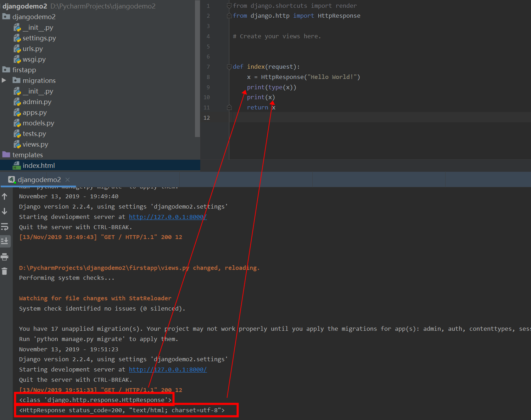This screenshot has width=531, height=420.
Task: Click the HttpResponse("Hello World!") code text
Action: pos(311,77)
